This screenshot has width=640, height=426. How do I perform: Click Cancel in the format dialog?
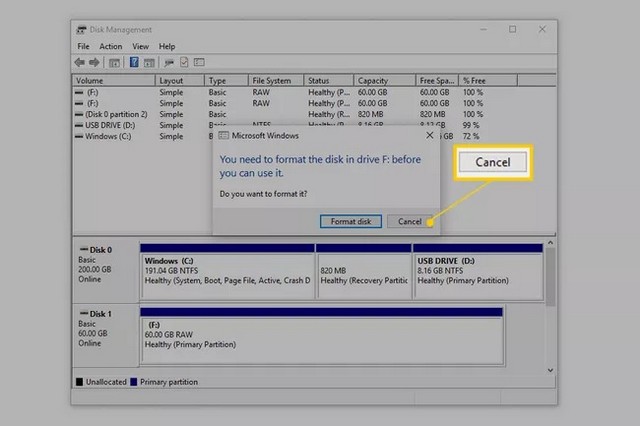tap(410, 222)
